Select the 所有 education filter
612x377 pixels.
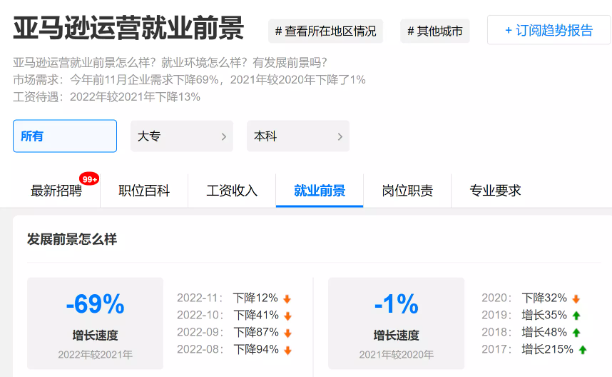pyautogui.click(x=65, y=136)
